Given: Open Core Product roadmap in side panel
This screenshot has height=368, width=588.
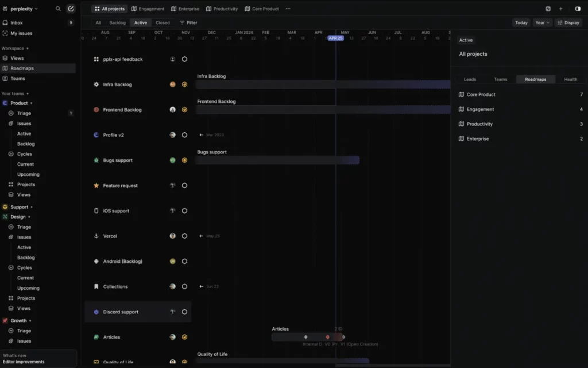Looking at the screenshot, I should pos(520,95).
